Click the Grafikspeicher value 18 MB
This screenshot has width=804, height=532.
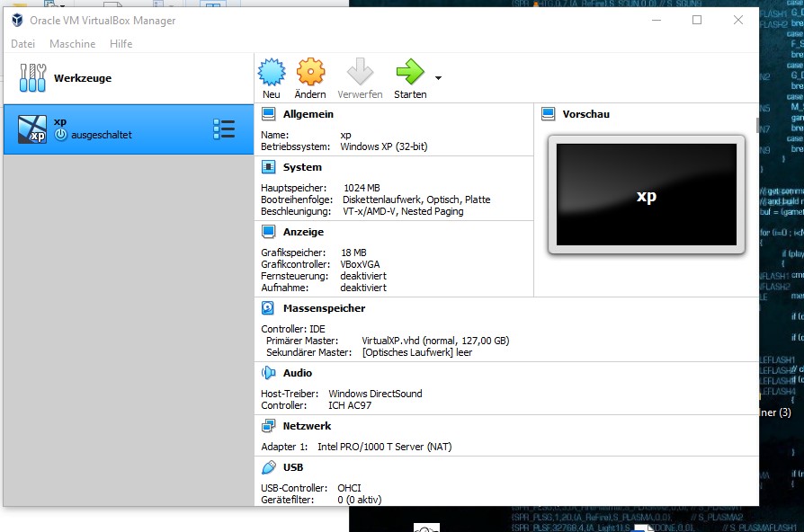click(353, 253)
